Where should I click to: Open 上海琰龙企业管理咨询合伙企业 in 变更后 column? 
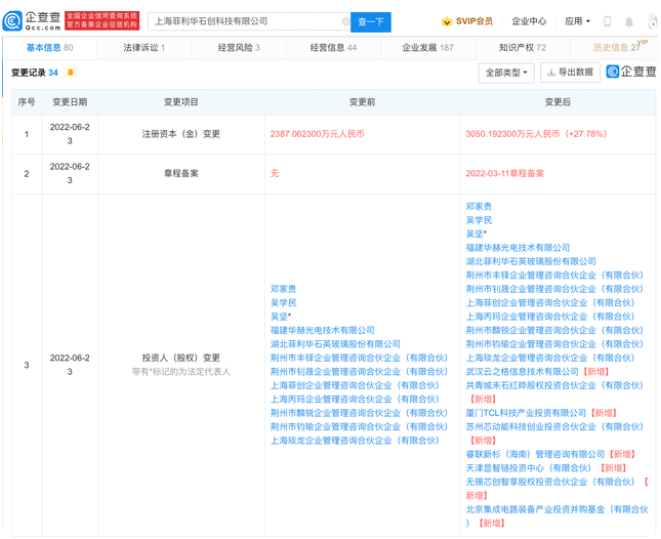[550, 358]
